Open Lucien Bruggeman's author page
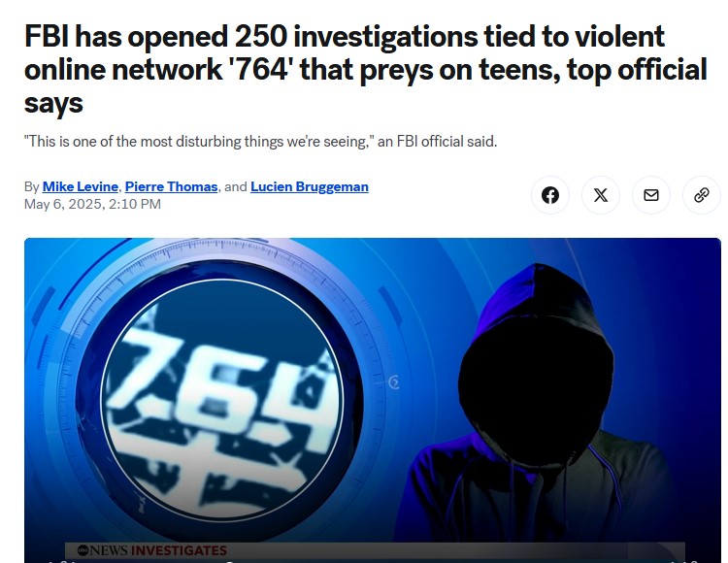Viewport: 728px width, 563px height. 310,186
